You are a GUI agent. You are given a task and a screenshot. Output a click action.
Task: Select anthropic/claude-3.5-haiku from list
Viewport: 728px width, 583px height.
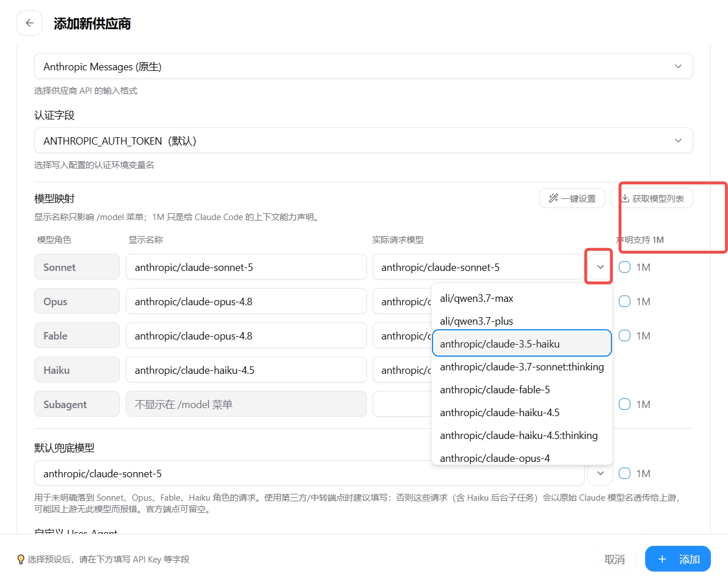[522, 344]
